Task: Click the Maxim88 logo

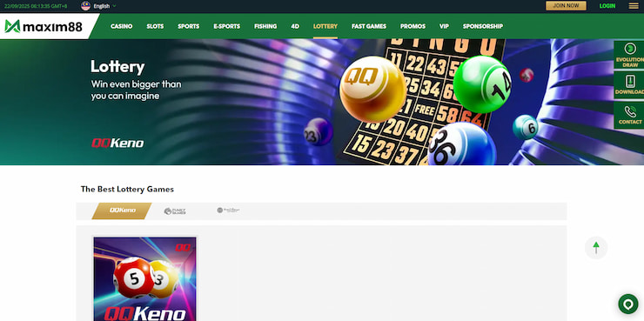Action: (44, 27)
